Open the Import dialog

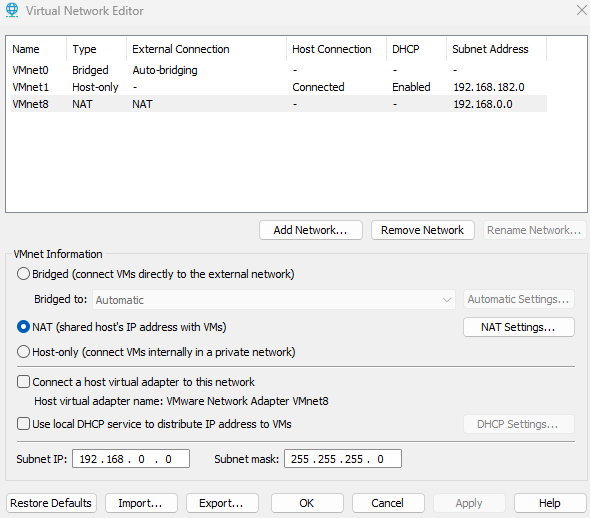pyautogui.click(x=141, y=503)
